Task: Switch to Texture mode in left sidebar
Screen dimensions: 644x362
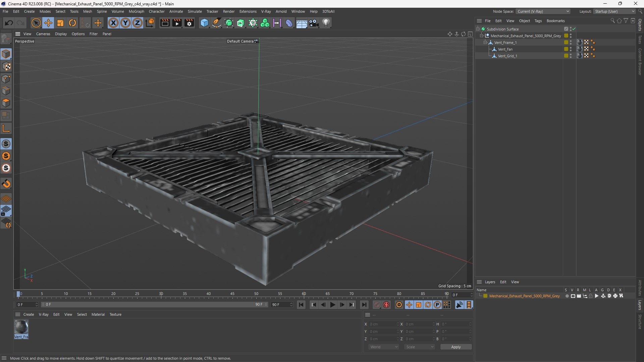Action: [x=6, y=66]
